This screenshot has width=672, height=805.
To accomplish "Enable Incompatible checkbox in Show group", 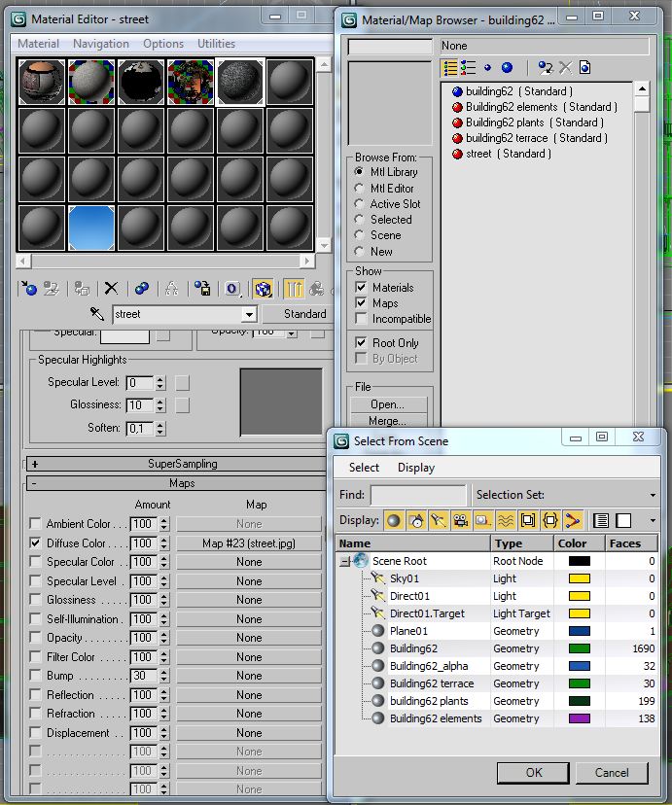I will (x=362, y=318).
